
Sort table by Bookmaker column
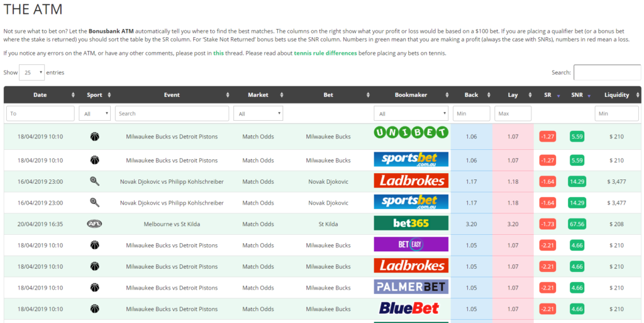tap(411, 95)
